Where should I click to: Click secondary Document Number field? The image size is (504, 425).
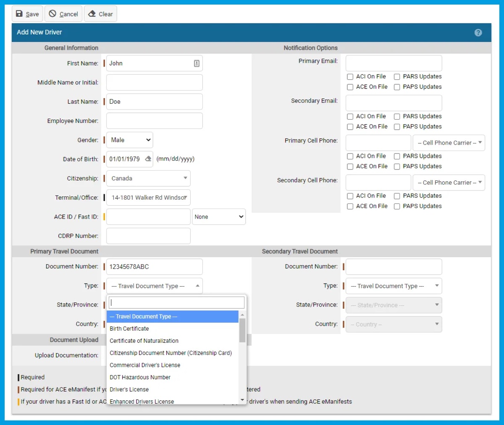pos(394,267)
